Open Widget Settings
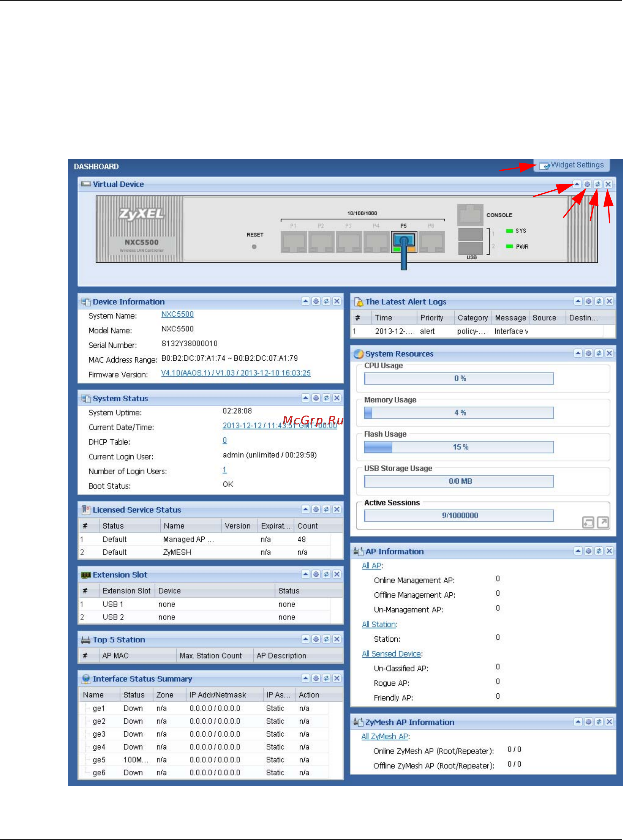 pos(572,165)
